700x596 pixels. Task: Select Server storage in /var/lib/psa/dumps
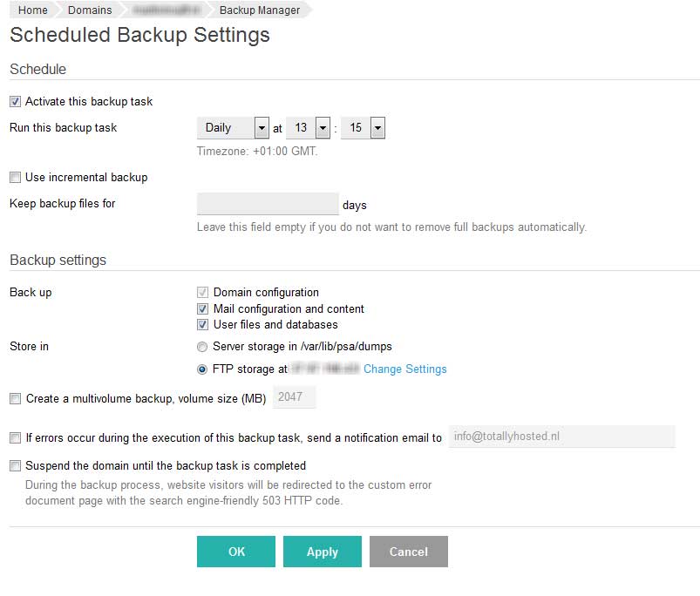click(203, 347)
